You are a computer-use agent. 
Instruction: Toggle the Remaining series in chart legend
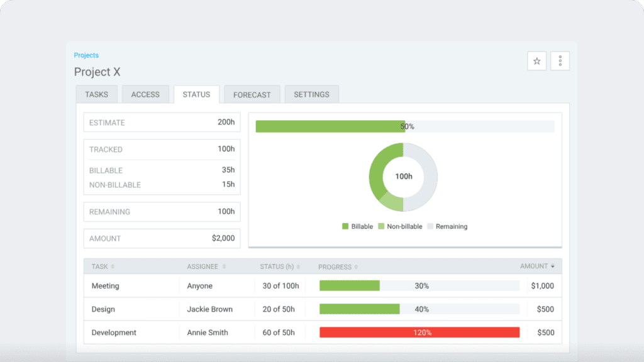click(448, 226)
